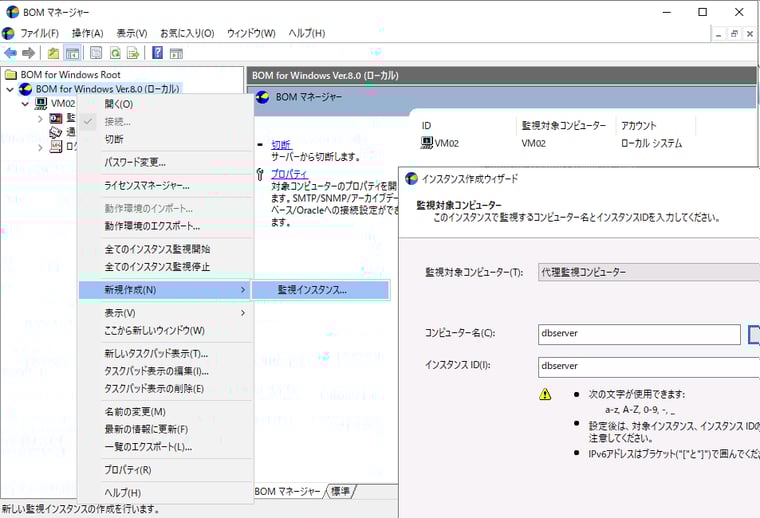
Task: Choose 開く(O) in context menu
Action: coord(165,104)
